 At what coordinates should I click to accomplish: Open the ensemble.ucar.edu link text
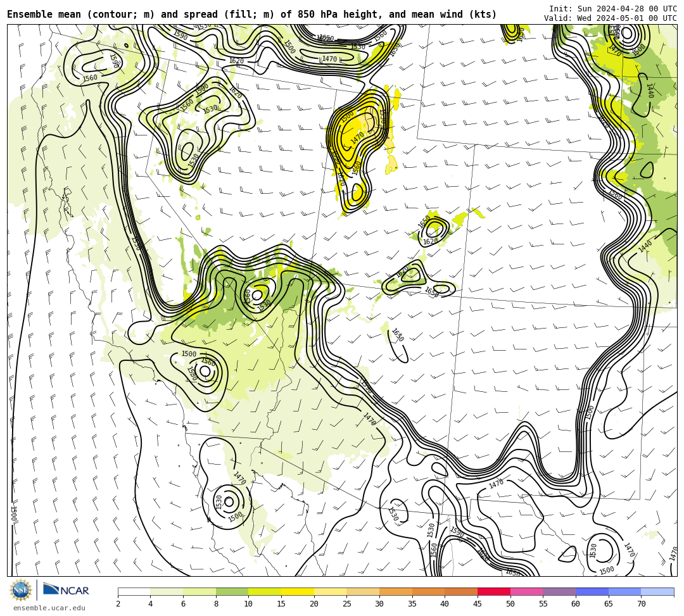click(x=49, y=608)
